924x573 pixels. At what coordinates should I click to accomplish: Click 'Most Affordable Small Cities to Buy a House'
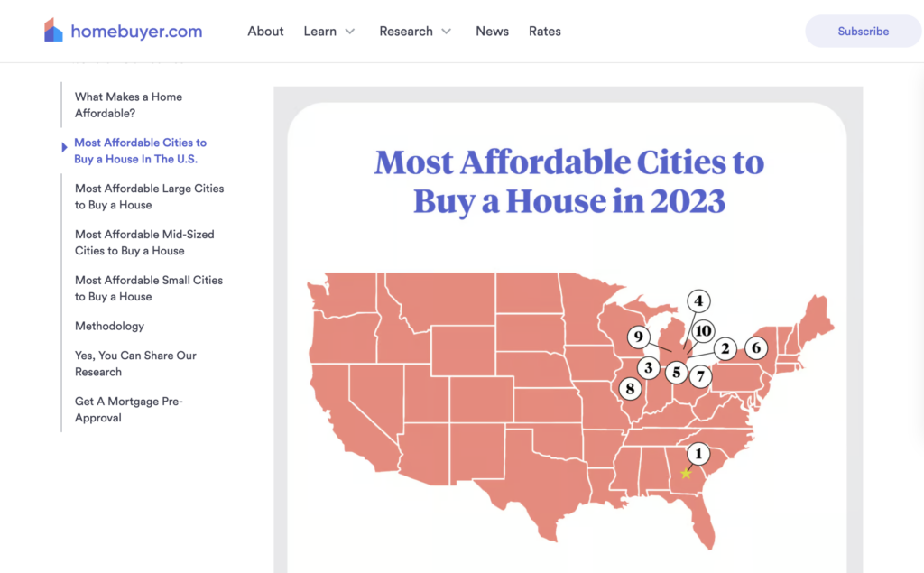148,288
